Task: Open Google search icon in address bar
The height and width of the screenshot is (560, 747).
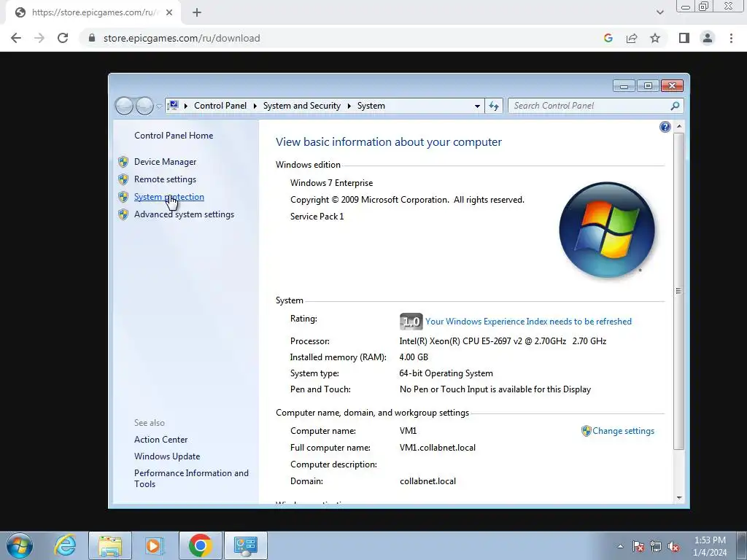Action: (x=608, y=38)
